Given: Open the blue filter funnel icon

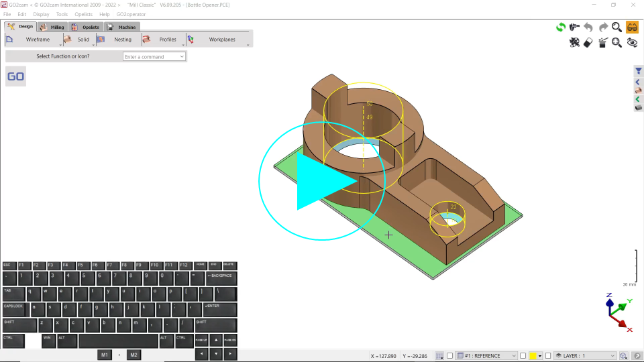Looking at the screenshot, I should point(639,70).
